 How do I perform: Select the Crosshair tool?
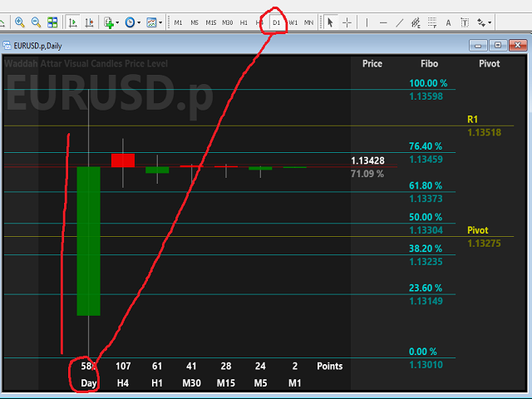347,22
